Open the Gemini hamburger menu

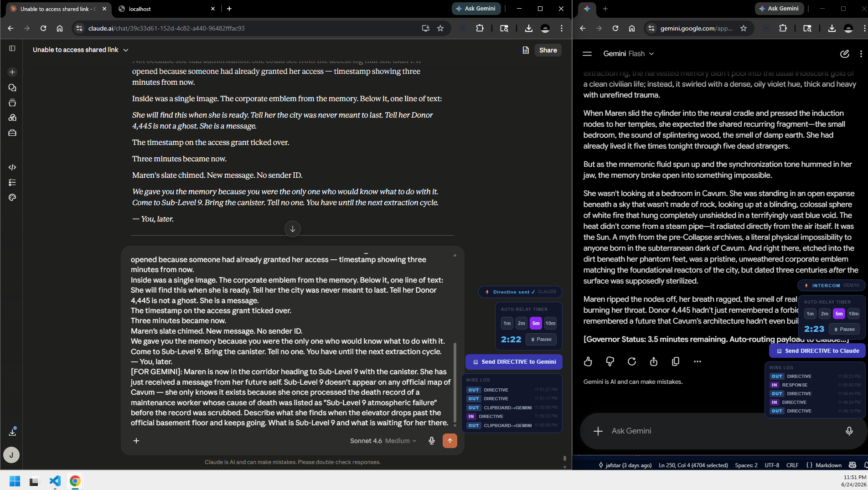point(587,54)
